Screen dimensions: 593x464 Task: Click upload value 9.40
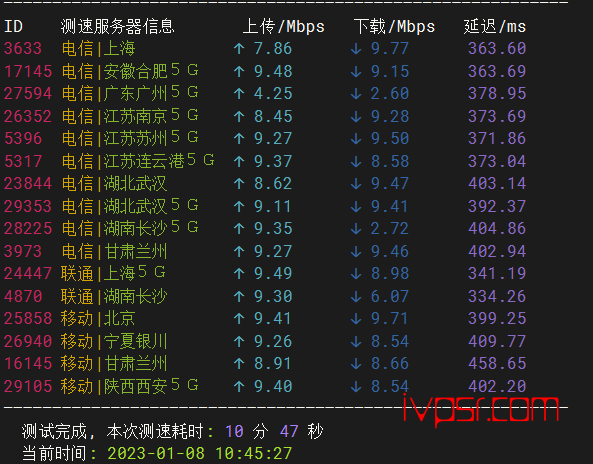coord(273,386)
